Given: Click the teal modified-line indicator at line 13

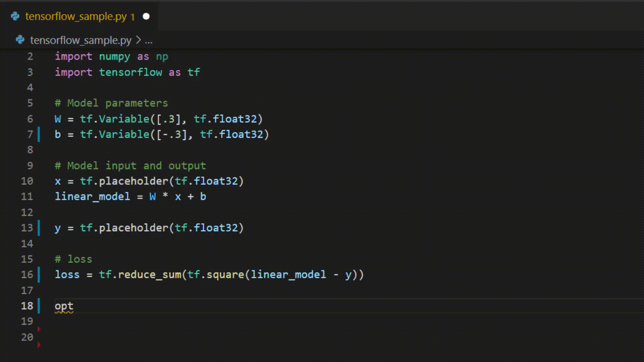Looking at the screenshot, I should [39, 228].
